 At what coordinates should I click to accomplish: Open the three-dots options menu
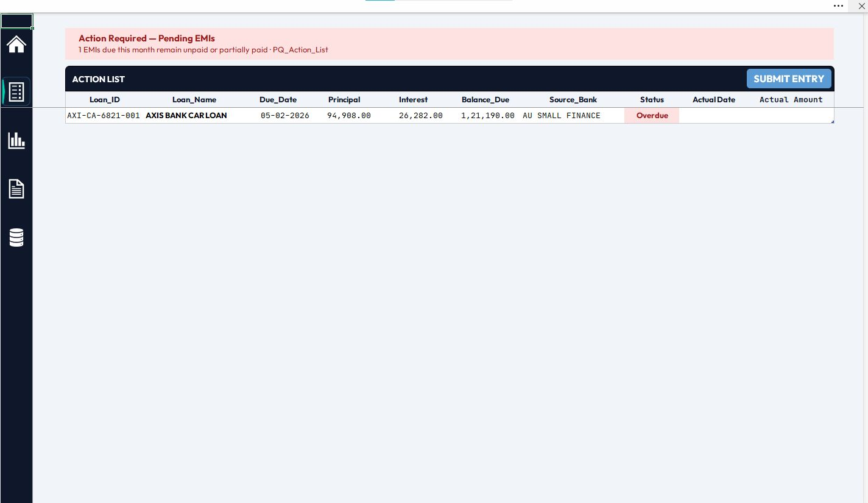click(838, 5)
